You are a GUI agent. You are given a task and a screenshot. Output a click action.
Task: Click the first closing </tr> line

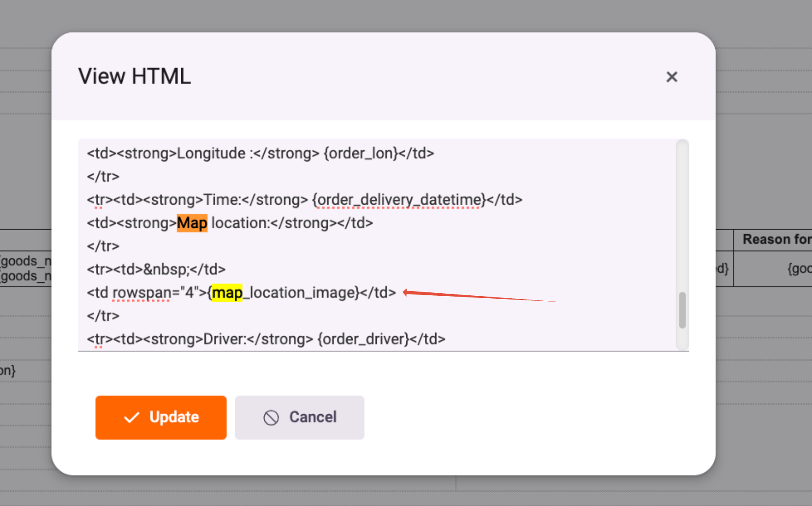103,177
